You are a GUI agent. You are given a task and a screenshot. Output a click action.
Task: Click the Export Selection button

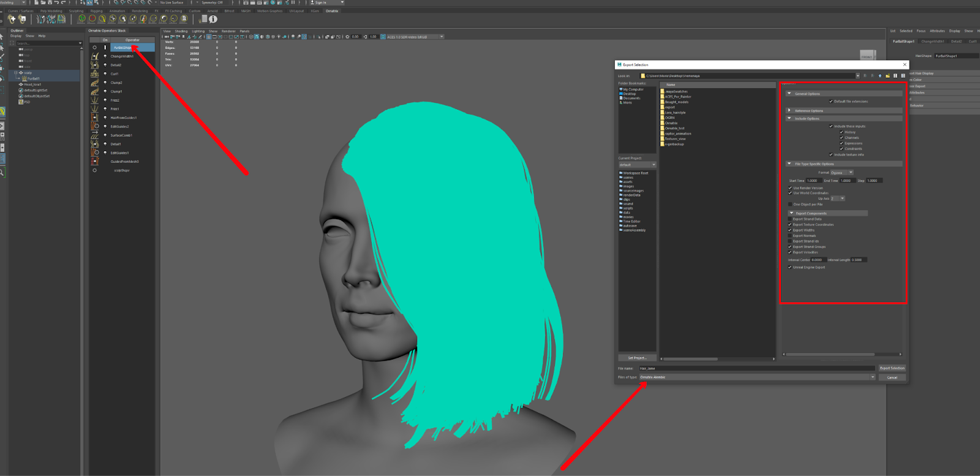(892, 368)
